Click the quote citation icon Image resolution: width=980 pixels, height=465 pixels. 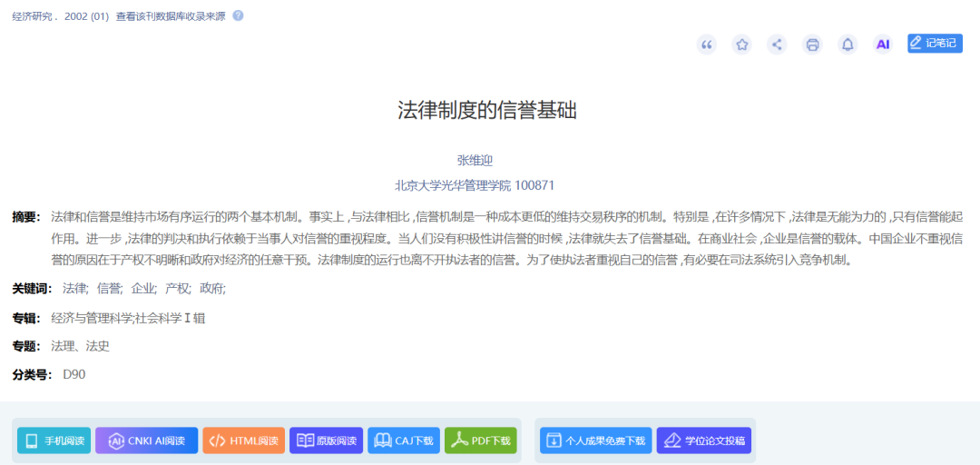point(707,45)
